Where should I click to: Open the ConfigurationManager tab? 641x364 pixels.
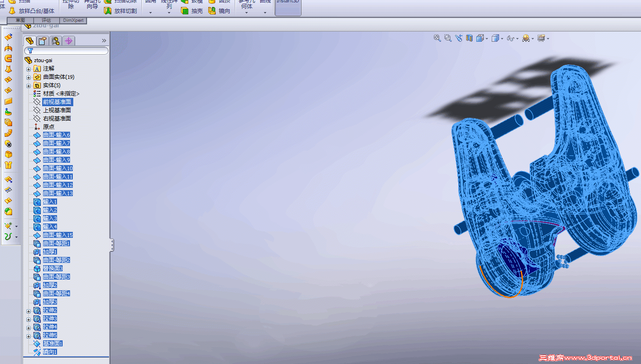pyautogui.click(x=56, y=41)
